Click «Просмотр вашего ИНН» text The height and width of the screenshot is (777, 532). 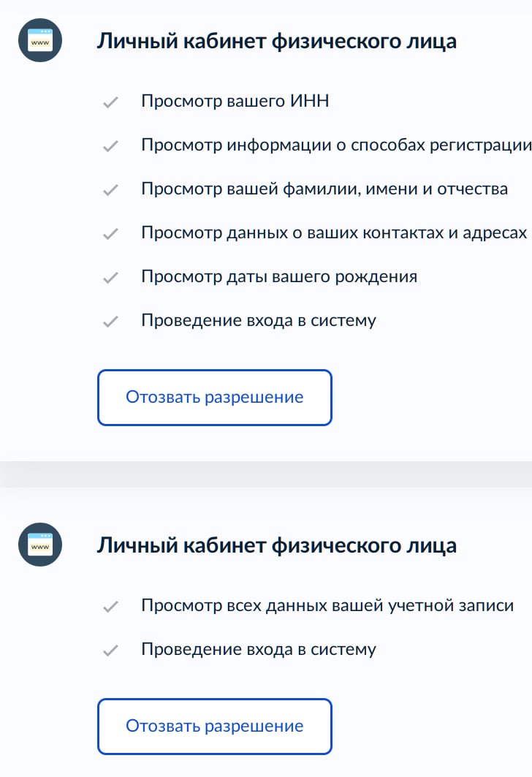[235, 101]
